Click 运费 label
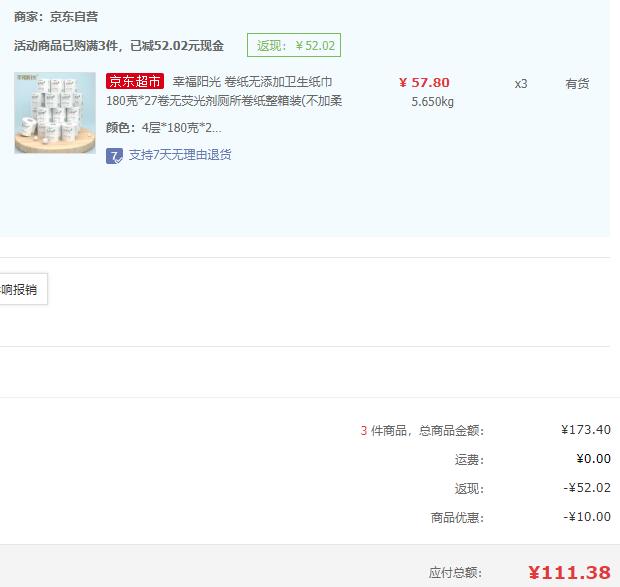 469,460
